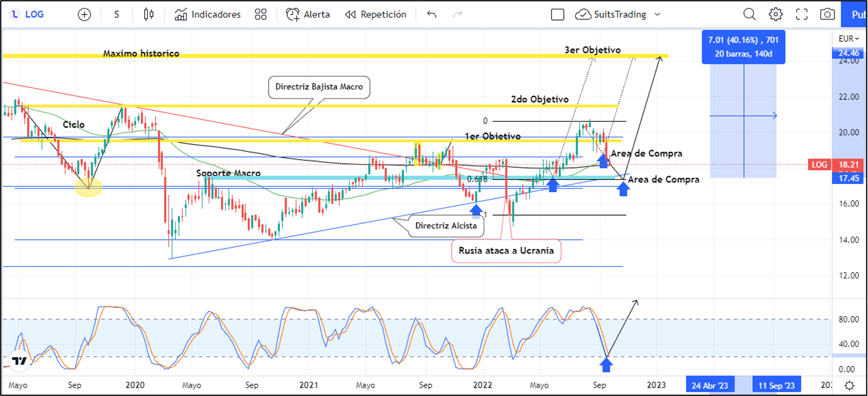The width and height of the screenshot is (868, 396).
Task: Open the S interval selector
Action: pyautogui.click(x=116, y=14)
